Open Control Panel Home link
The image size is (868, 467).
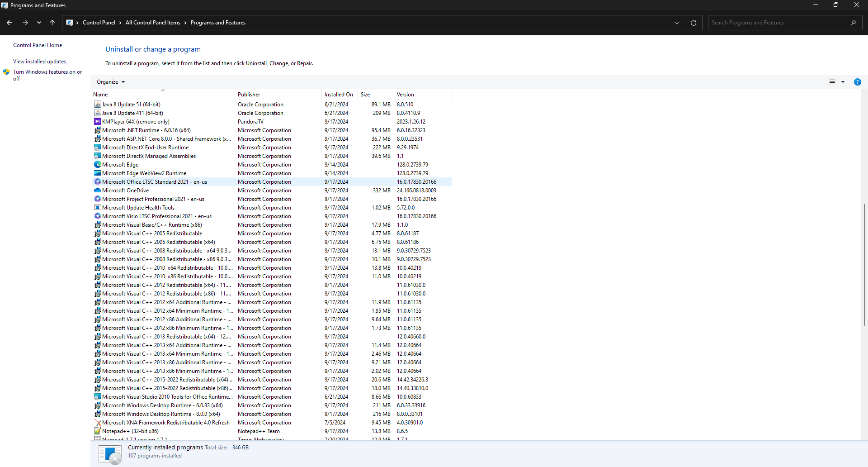click(38, 45)
